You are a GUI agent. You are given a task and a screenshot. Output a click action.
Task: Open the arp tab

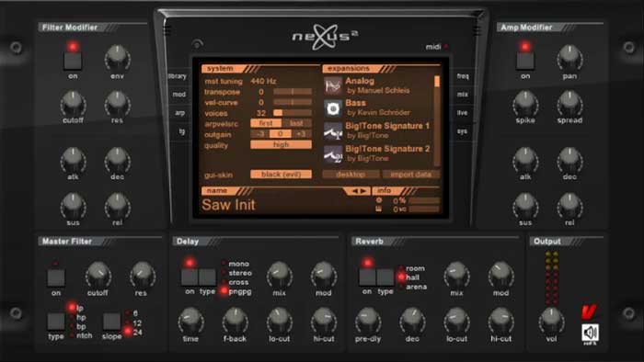pyautogui.click(x=180, y=113)
